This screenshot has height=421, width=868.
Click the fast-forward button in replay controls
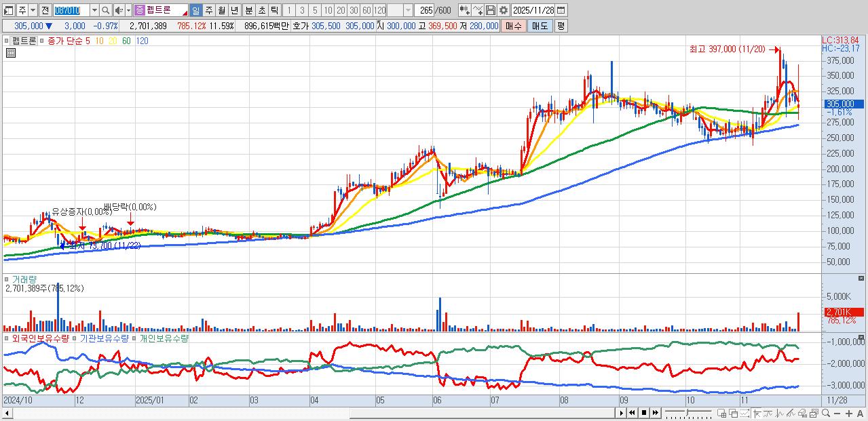655,413
